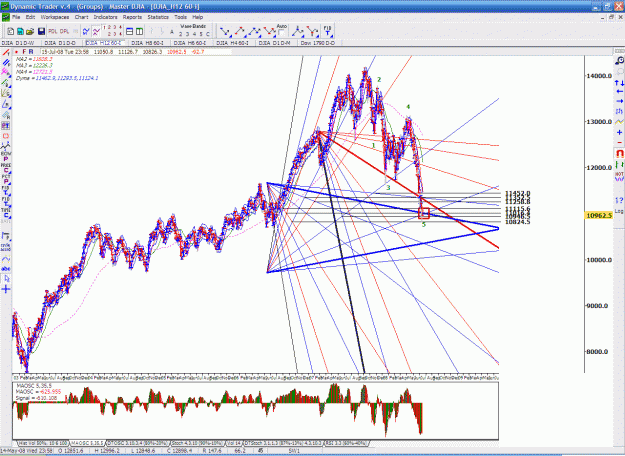Select the blue crosshair tool

tap(6, 289)
